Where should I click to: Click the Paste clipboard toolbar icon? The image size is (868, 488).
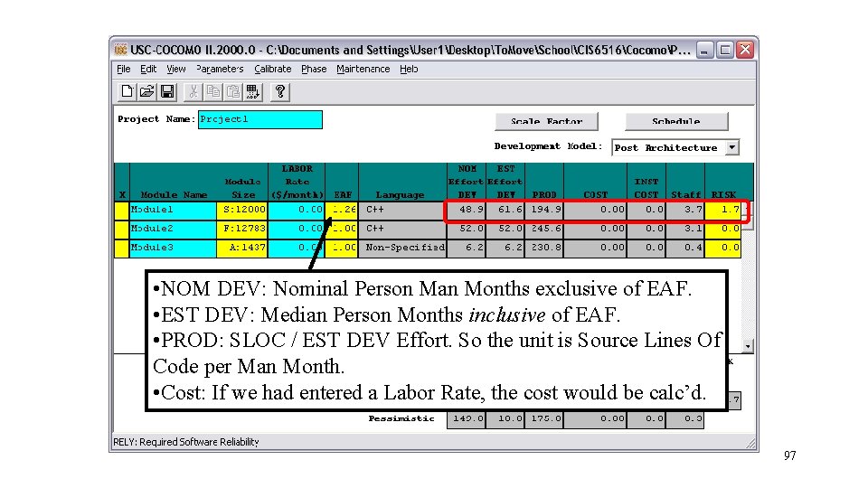(233, 91)
